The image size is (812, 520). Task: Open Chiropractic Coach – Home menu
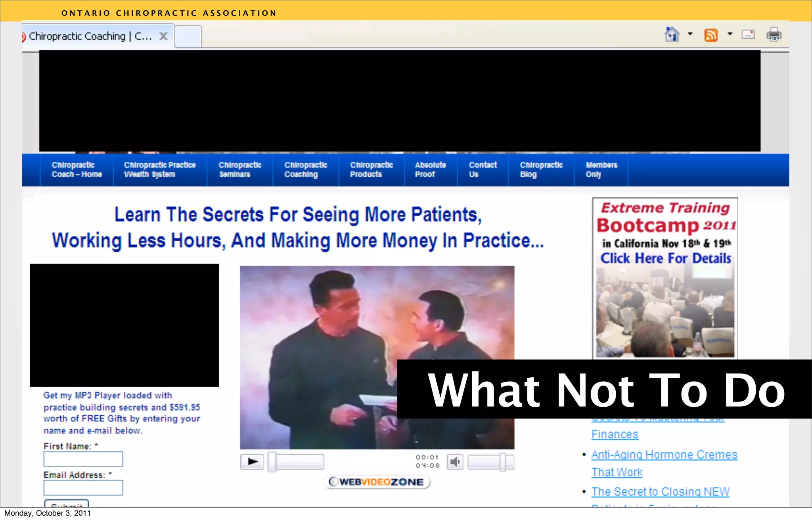pos(77,170)
